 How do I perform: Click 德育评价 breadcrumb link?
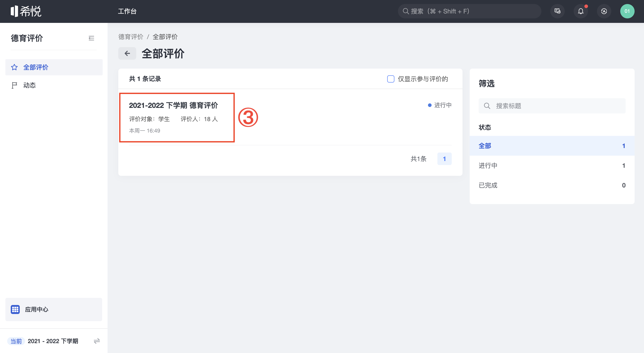tap(131, 37)
